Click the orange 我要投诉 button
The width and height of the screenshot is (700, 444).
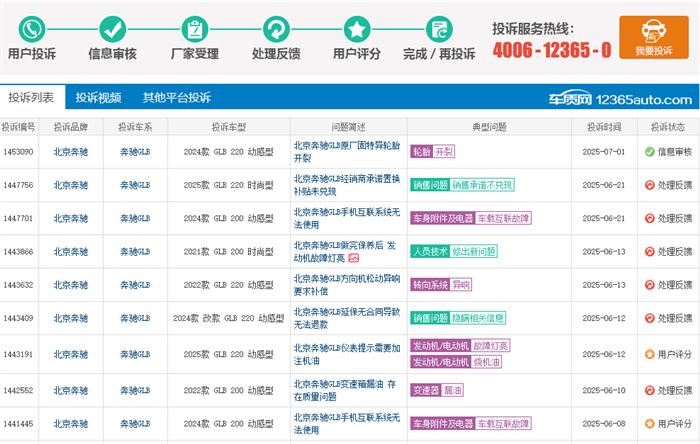[x=654, y=37]
